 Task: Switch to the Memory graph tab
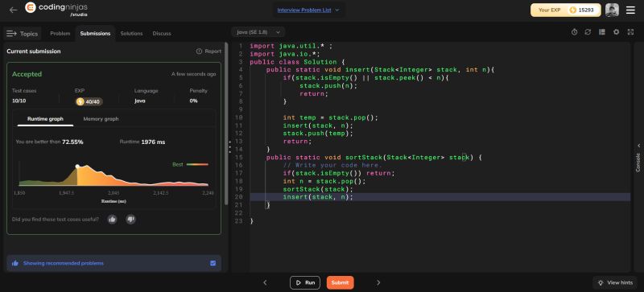101,119
